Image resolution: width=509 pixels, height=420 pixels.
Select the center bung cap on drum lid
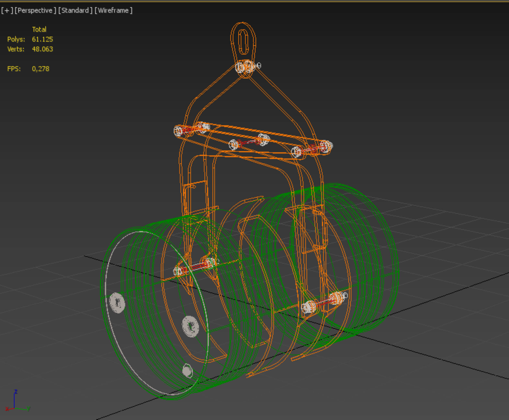click(x=190, y=326)
